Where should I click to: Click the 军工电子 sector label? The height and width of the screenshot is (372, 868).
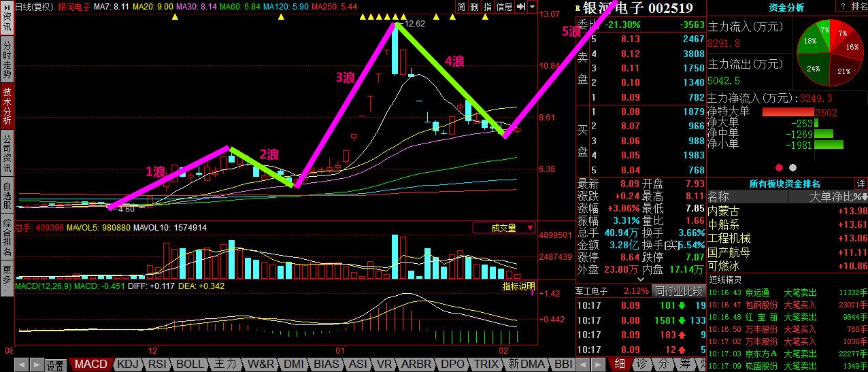pos(592,291)
